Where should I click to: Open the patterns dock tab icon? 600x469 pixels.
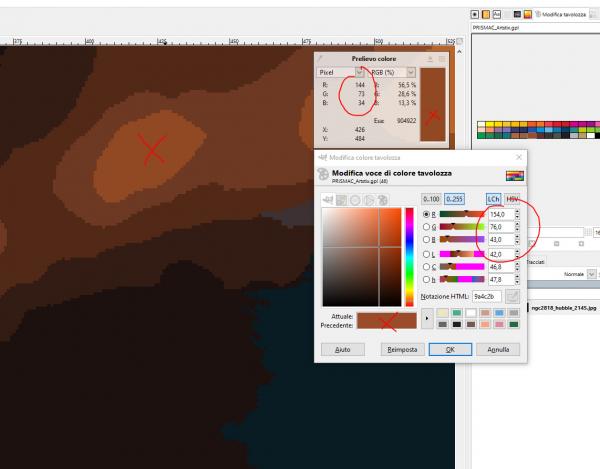pyautogui.click(x=486, y=15)
